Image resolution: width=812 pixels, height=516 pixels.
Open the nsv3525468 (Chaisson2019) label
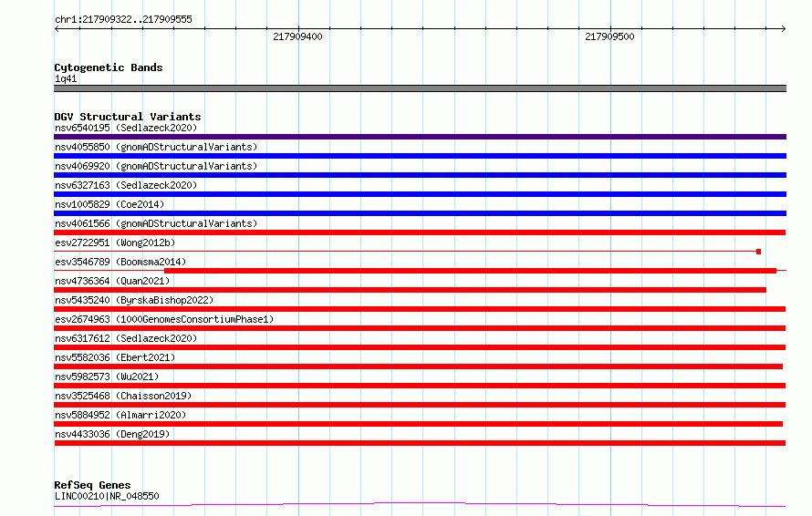(x=123, y=396)
